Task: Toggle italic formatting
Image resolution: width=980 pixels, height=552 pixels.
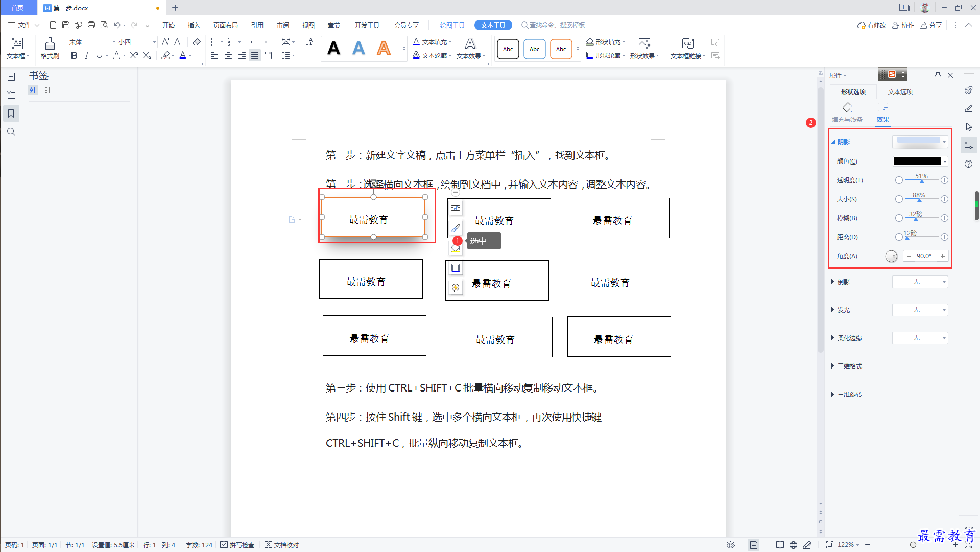Action: tap(86, 55)
